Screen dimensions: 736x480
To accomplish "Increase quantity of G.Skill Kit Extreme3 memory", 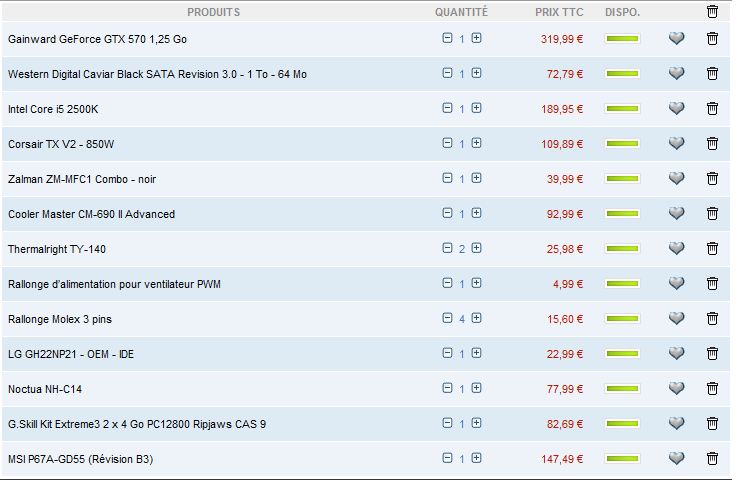I will pos(476,423).
